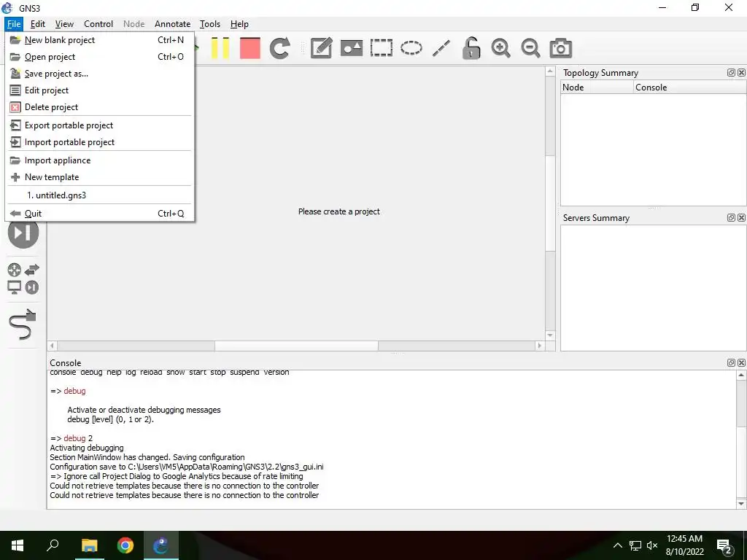This screenshot has height=560, width=747.
Task: Click the Console panel scroll down arrow
Action: pos(741,503)
